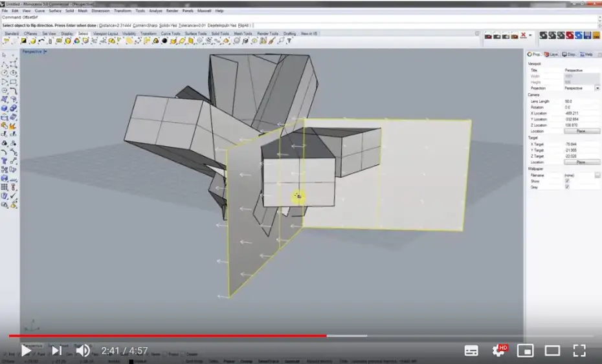Image resolution: width=602 pixels, height=364 pixels.
Task: Click the checkmark tool in left toolbar
Action: pyautogui.click(x=14, y=196)
